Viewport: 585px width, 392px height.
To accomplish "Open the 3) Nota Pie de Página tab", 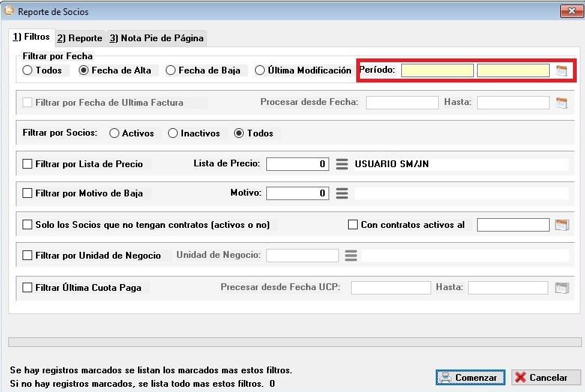I will (156, 37).
